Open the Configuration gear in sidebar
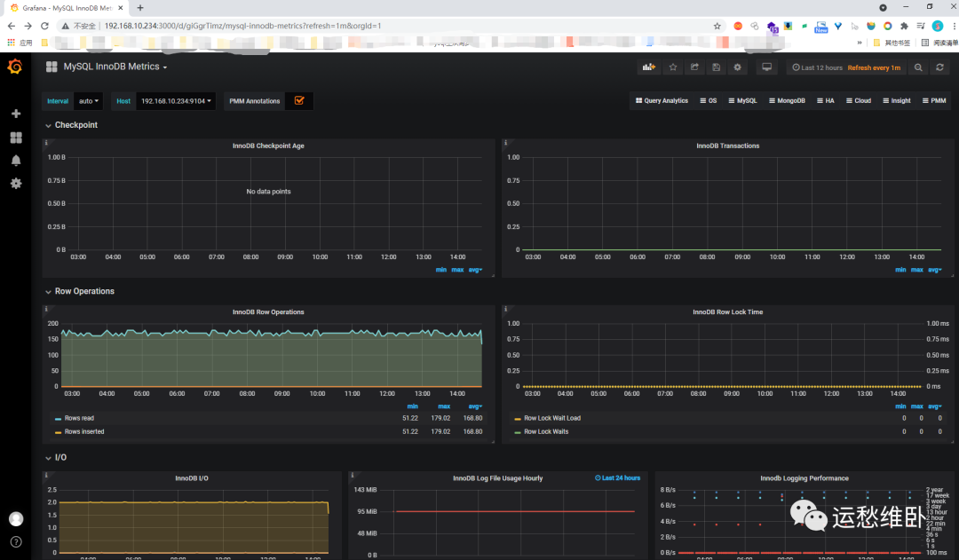This screenshot has height=560, width=959. tap(16, 184)
